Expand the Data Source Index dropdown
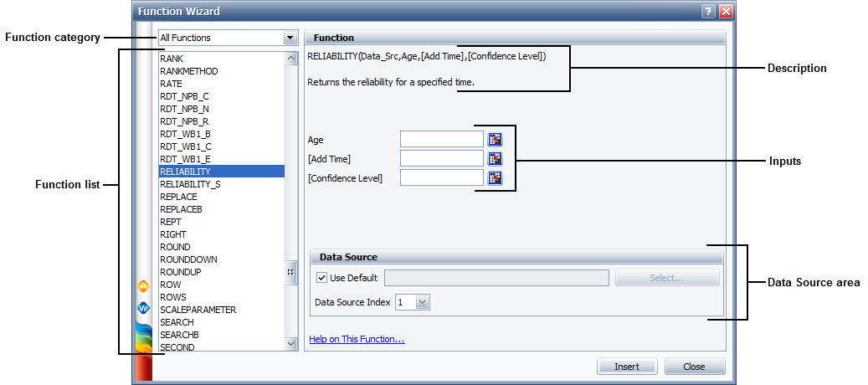This screenshot has width=868, height=385. [422, 302]
